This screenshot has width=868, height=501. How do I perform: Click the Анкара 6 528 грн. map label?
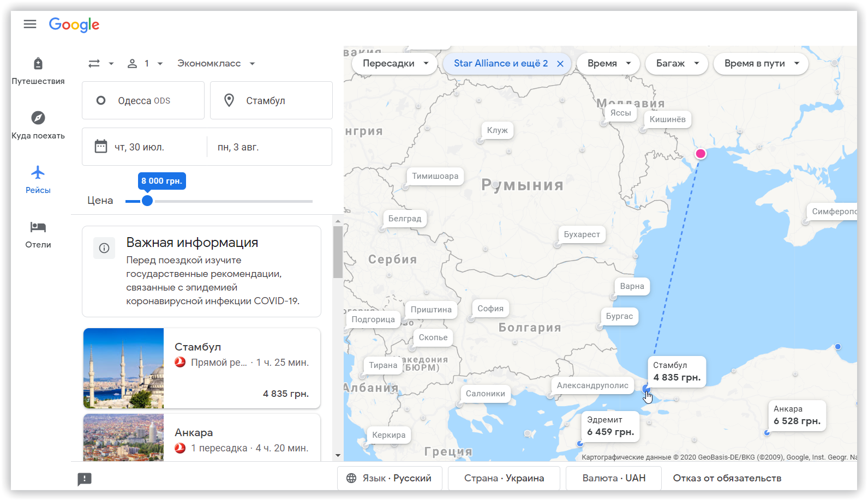pyautogui.click(x=797, y=415)
